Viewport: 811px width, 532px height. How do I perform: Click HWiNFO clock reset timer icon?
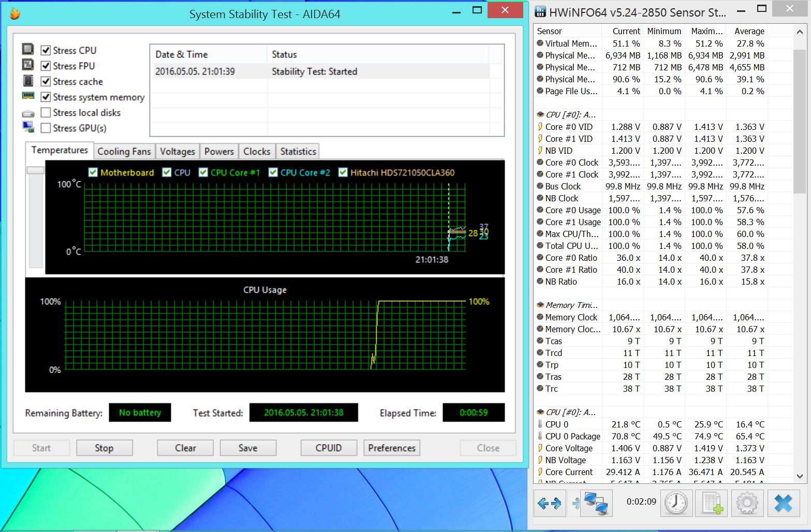coord(676,503)
